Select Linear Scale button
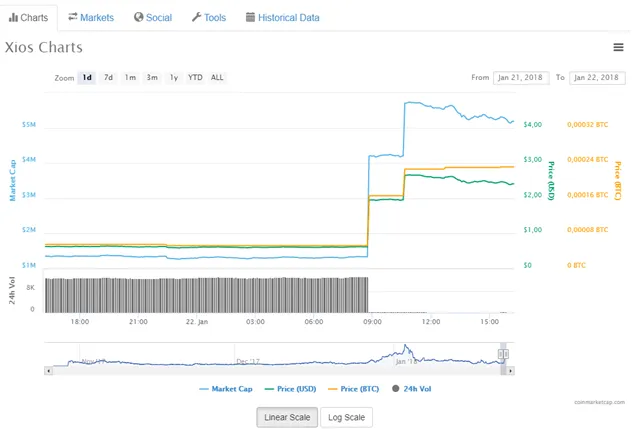Screen dimensions: 632x432 click(x=286, y=417)
